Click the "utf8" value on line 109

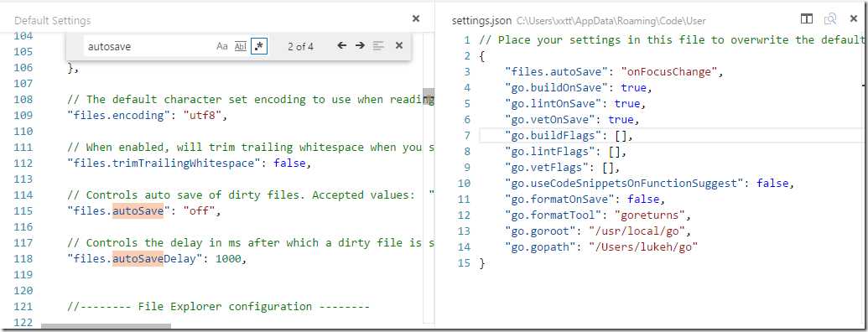pyautogui.click(x=202, y=116)
